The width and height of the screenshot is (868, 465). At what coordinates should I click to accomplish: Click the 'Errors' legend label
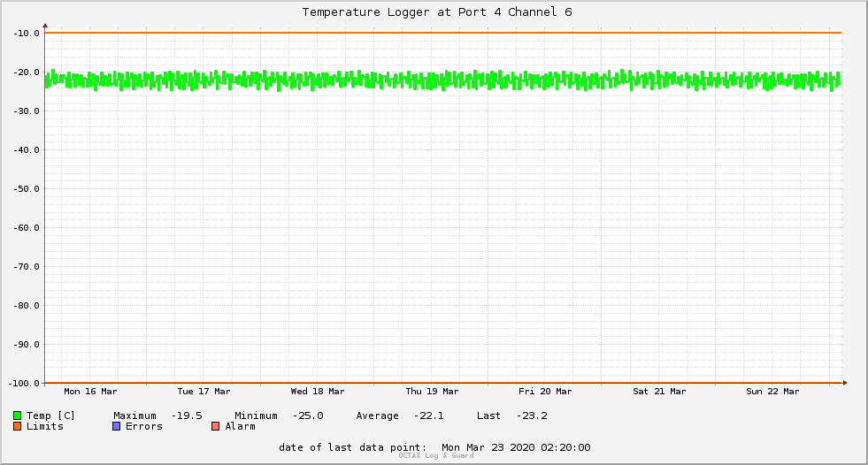(144, 426)
